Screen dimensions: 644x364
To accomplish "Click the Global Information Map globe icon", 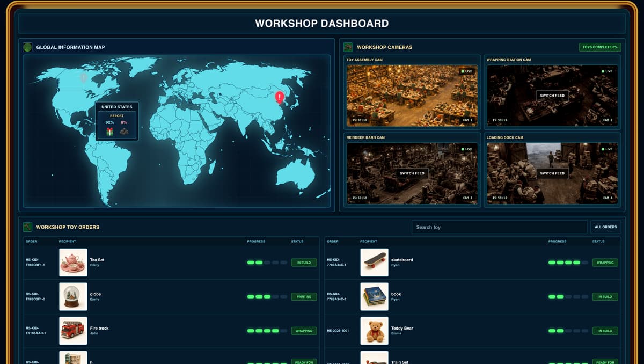I will [27, 47].
